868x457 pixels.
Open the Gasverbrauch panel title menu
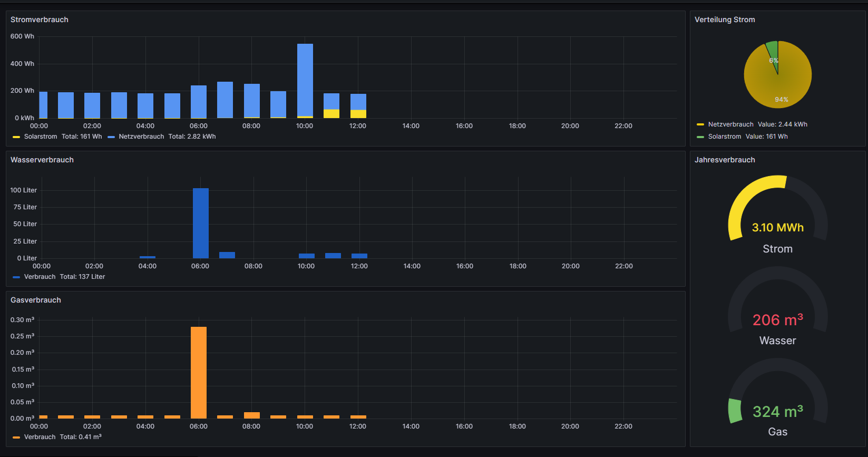[x=36, y=300]
